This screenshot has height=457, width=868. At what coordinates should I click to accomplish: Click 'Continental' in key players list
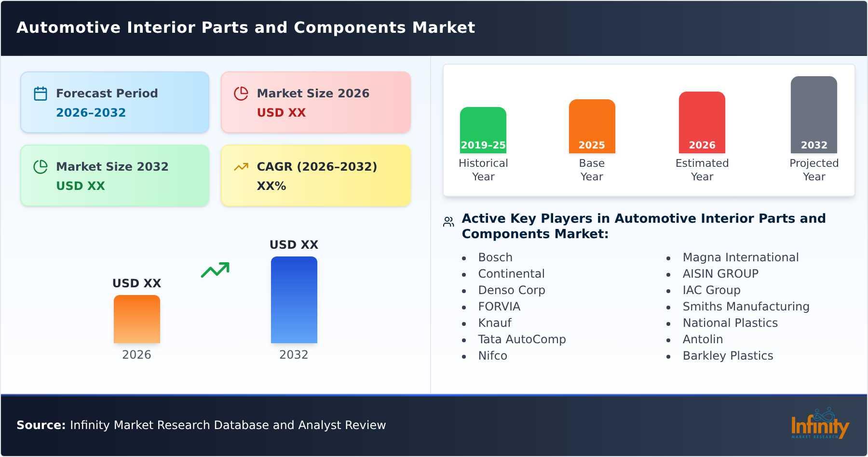pos(511,274)
